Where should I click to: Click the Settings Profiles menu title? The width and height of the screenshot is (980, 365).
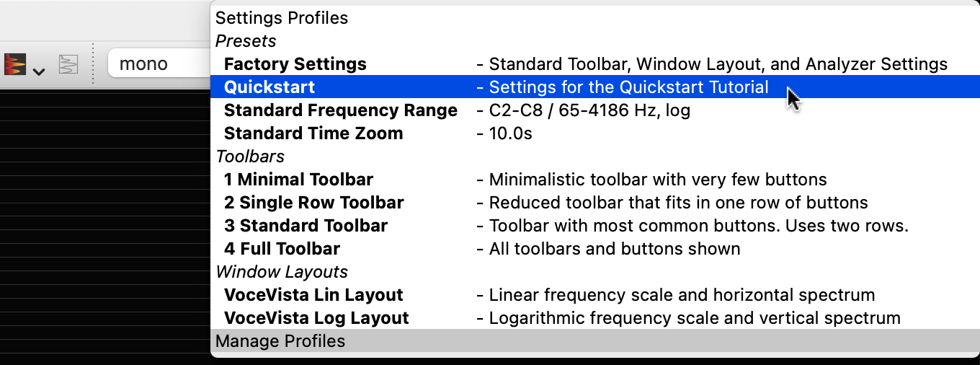coord(282,18)
